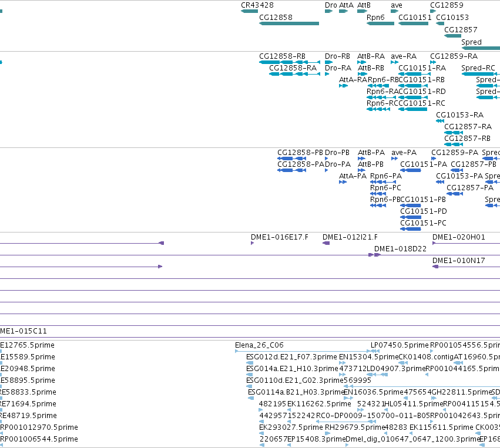Select the AttA gene label

click(346, 5)
